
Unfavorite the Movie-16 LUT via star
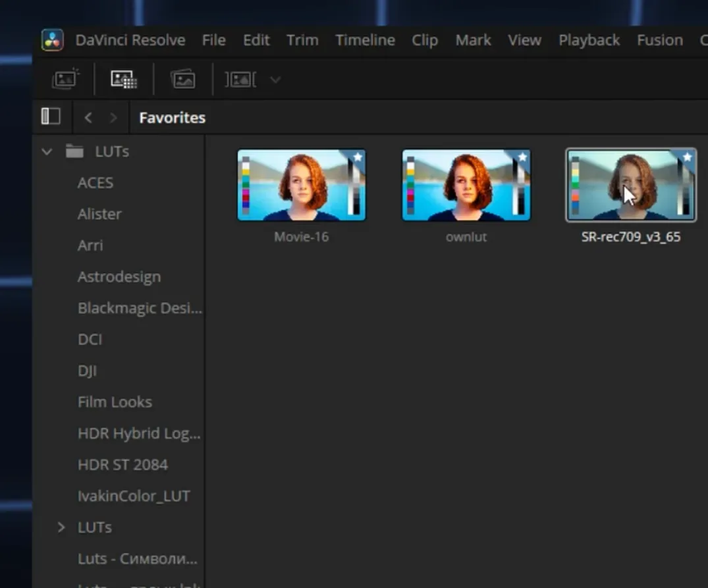coord(358,157)
